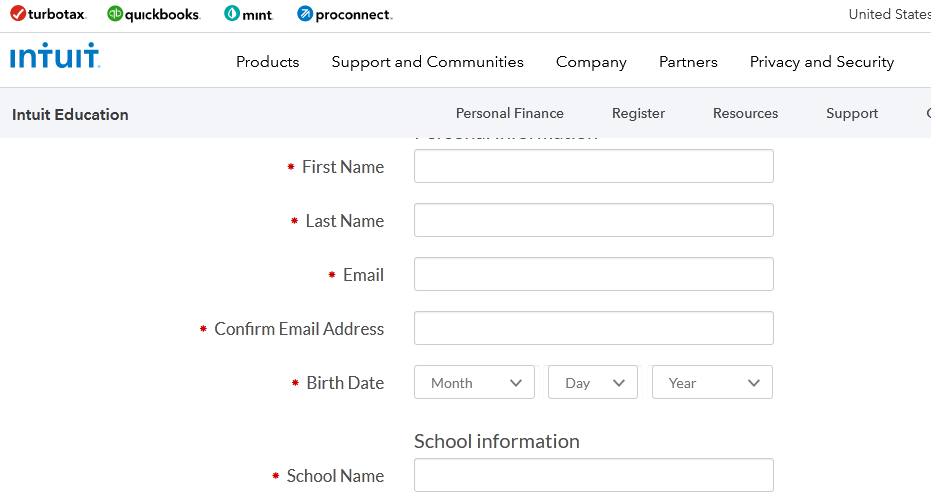Expand the birth Day dropdown
This screenshot has height=499, width=938.
point(593,382)
